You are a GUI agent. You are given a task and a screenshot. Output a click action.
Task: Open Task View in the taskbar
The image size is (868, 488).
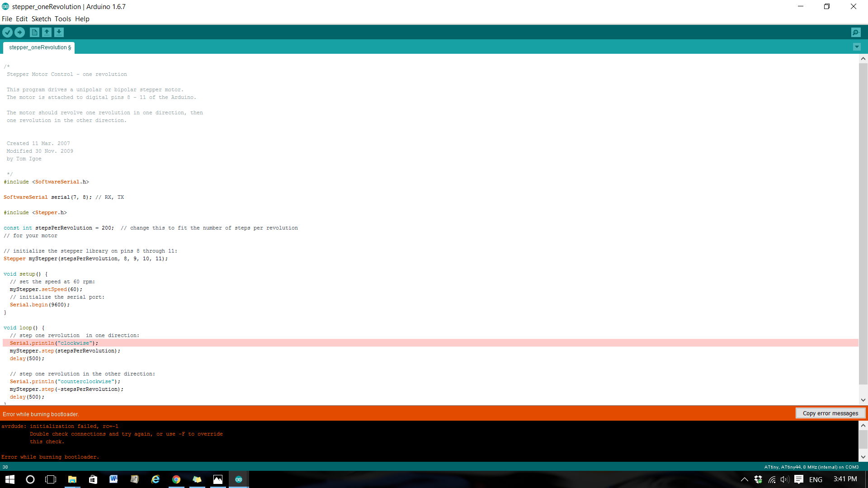(x=51, y=479)
